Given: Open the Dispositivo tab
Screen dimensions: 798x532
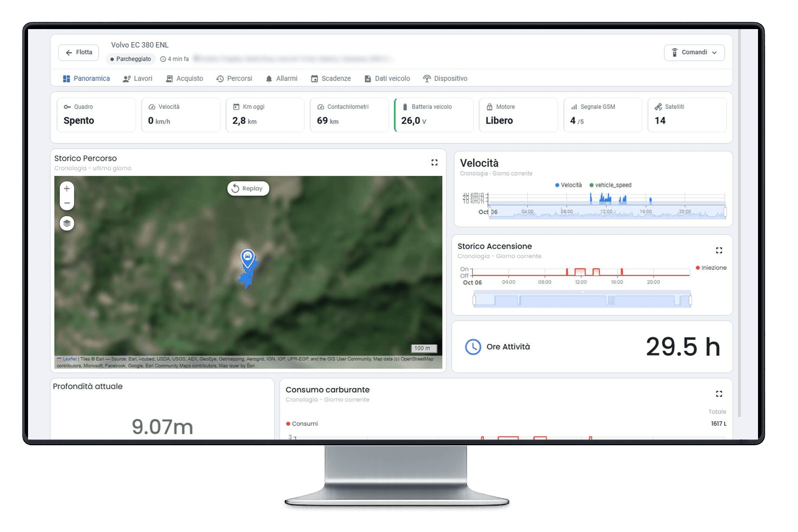Looking at the screenshot, I should (445, 78).
